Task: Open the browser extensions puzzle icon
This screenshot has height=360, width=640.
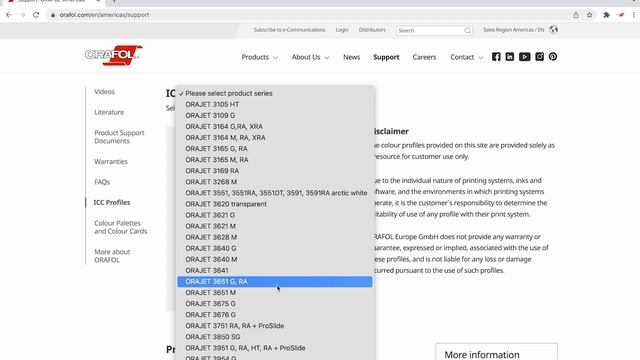Action: (606, 15)
